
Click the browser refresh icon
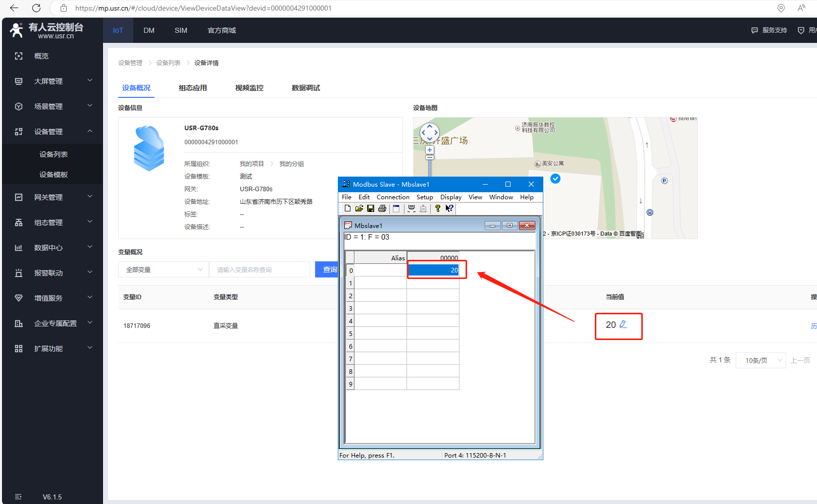[36, 8]
